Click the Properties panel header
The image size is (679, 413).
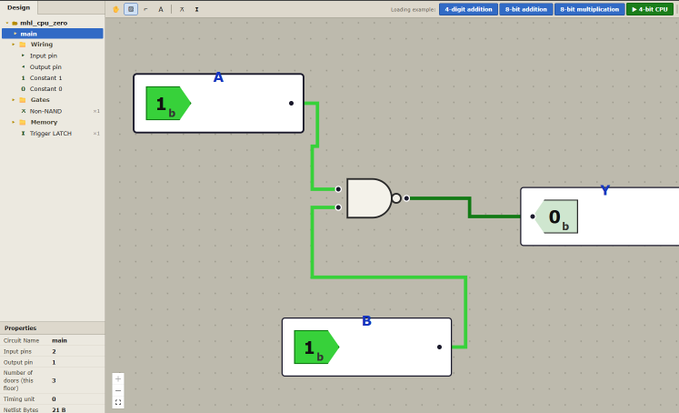tap(52, 328)
